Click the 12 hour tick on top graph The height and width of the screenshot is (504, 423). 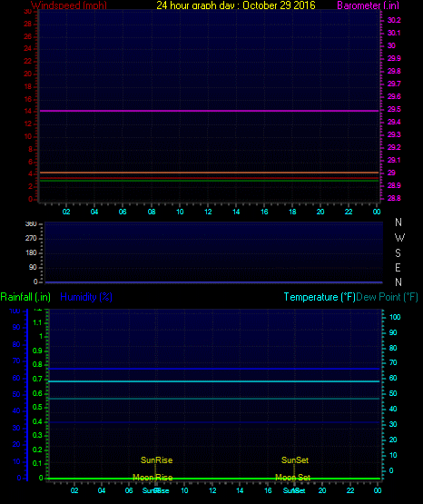click(208, 212)
